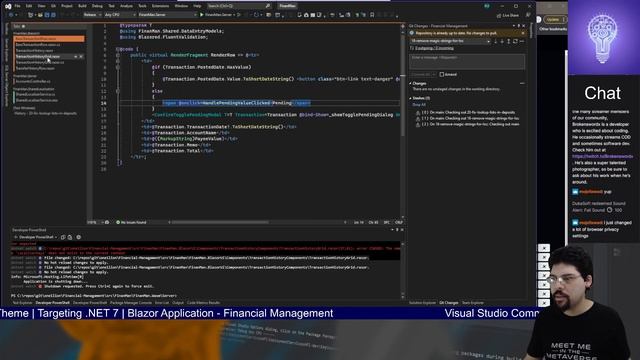Open the Project menu
This screenshot has width=640, height=360.
(x=67, y=6)
